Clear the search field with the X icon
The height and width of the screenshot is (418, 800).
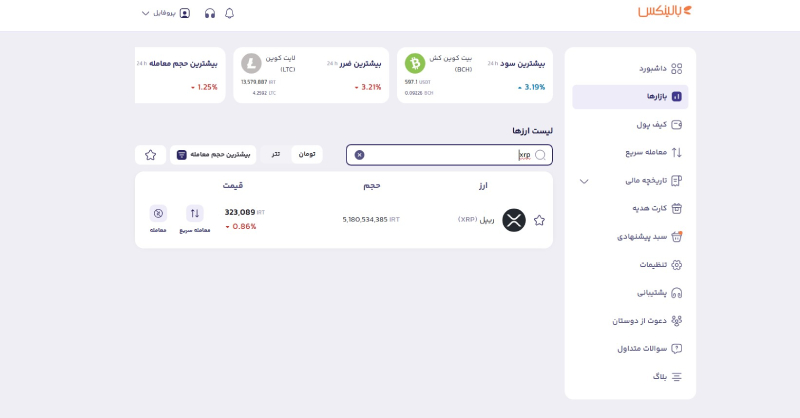point(360,155)
